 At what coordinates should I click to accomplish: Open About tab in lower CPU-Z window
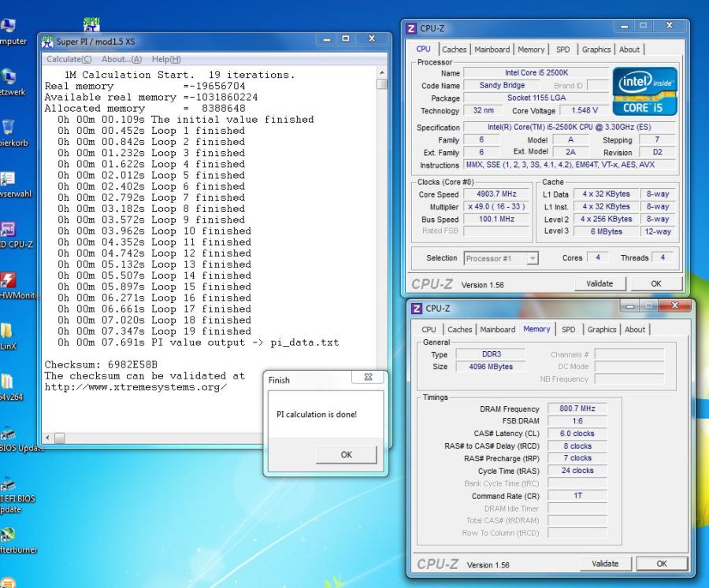634,330
